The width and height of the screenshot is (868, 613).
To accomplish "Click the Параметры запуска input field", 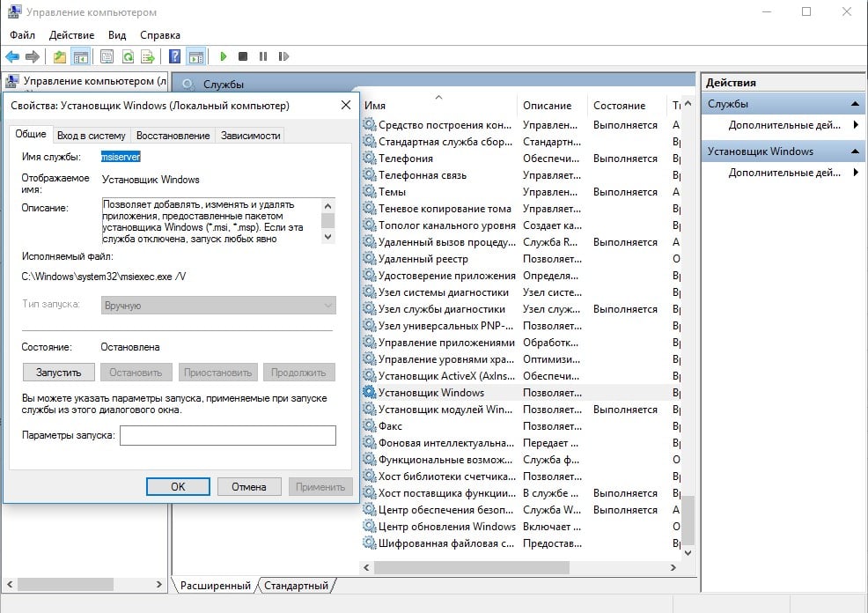I will click(227, 435).
